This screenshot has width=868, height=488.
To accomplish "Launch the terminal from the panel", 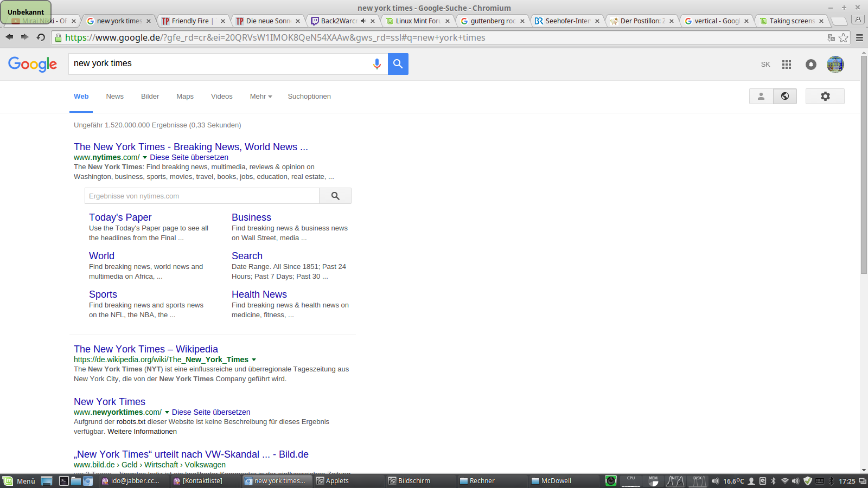I will [64, 481].
